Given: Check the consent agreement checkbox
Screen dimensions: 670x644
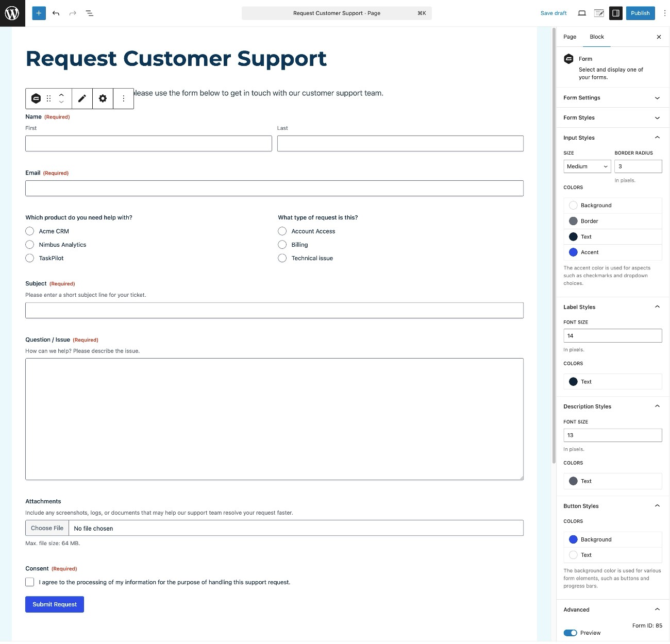Looking at the screenshot, I should [29, 582].
